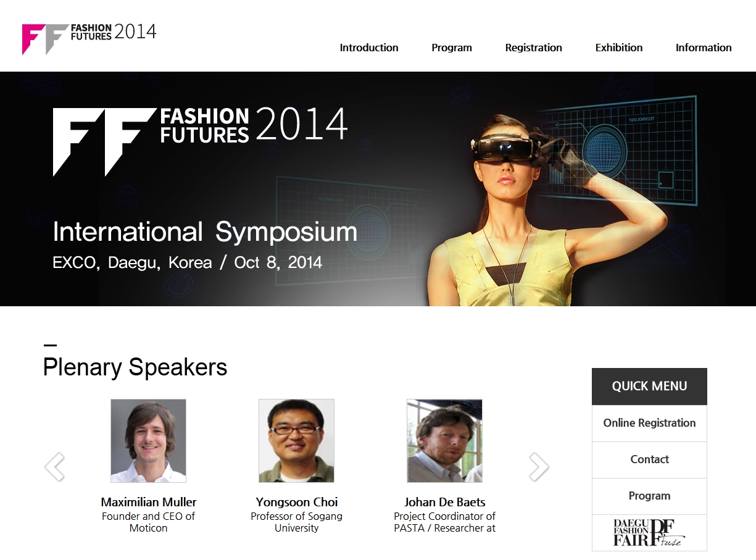Click 'Professor of Sogang University' text
Image resolution: width=756 pixels, height=560 pixels.
(x=296, y=522)
